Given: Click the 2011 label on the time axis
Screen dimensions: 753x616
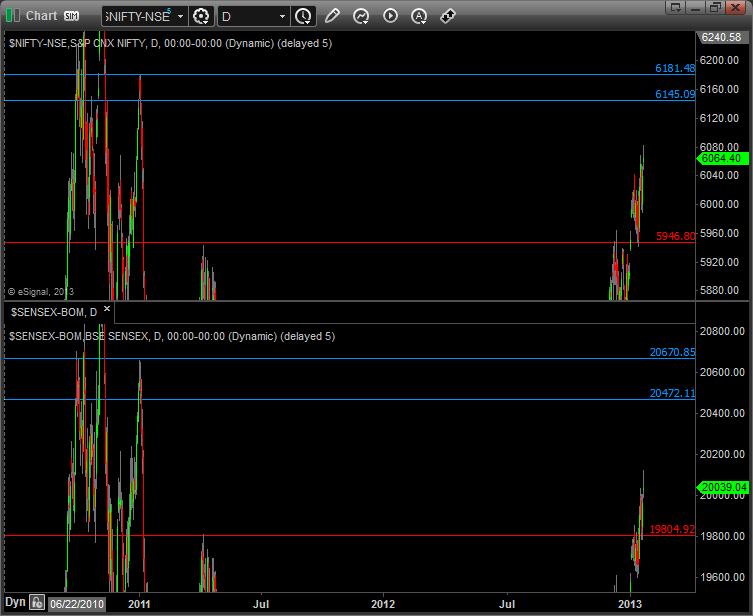Looking at the screenshot, I should tap(139, 604).
